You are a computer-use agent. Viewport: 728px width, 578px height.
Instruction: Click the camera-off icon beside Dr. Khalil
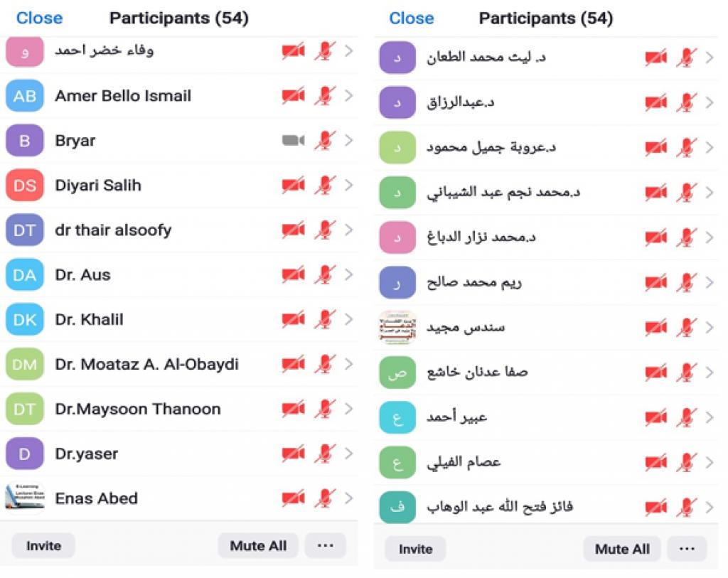point(293,320)
